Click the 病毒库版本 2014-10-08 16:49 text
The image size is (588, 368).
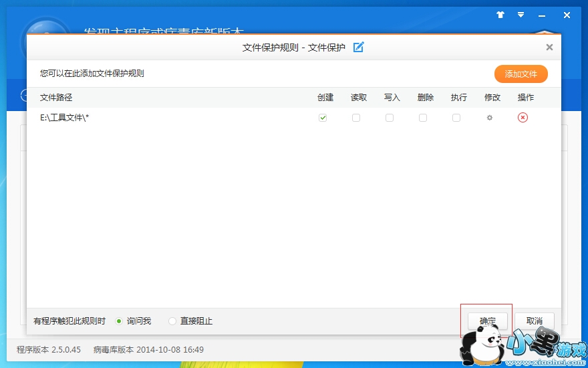(x=148, y=350)
